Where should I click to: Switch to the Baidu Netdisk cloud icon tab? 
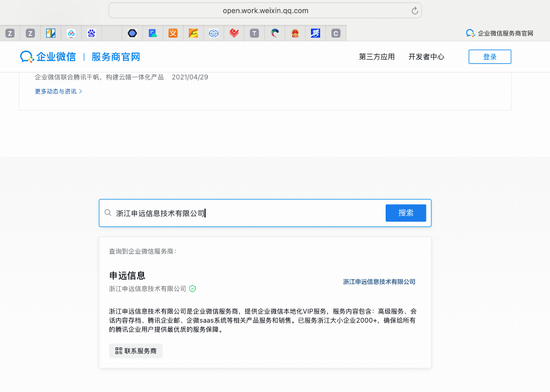71,33
